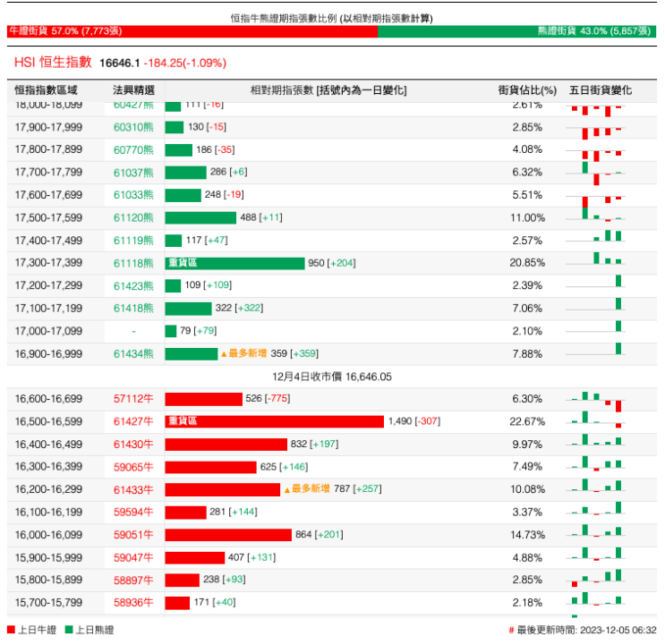The width and height of the screenshot is (665, 644).
Task: Open the 61427牛 bull warrant link
Action: pyautogui.click(x=133, y=421)
